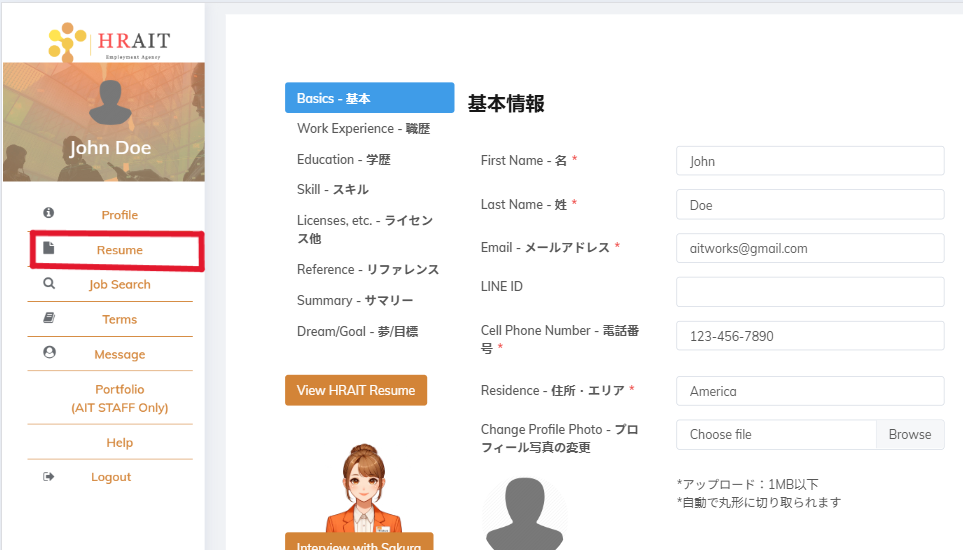Click the Choose file input
The width and height of the screenshot is (963, 550).
776,435
